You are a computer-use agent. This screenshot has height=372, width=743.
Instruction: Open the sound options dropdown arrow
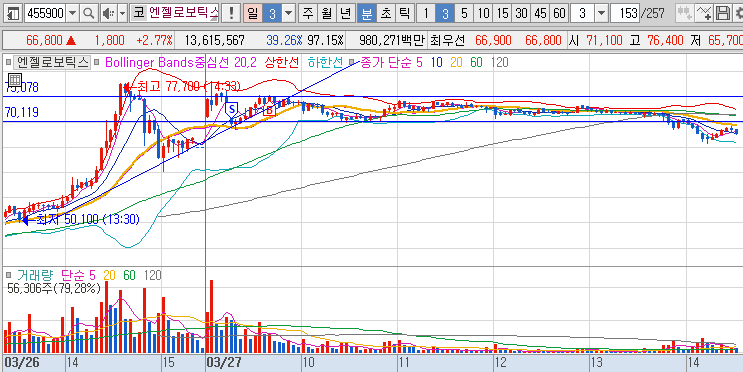point(122,13)
